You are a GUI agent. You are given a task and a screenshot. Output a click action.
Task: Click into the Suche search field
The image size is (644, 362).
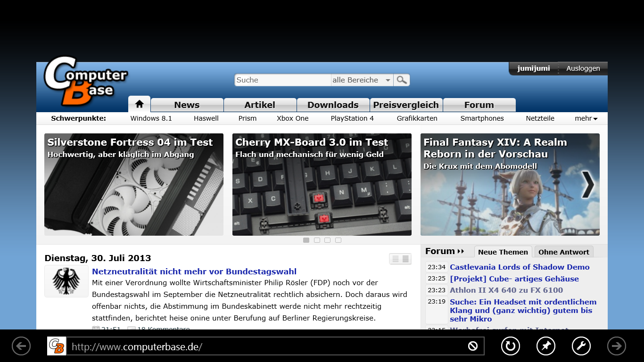283,80
